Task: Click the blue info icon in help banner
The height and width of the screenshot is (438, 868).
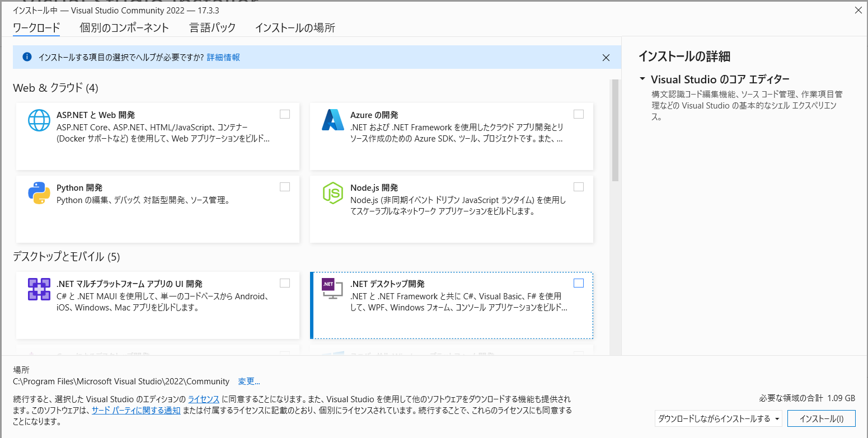Action: coord(27,57)
